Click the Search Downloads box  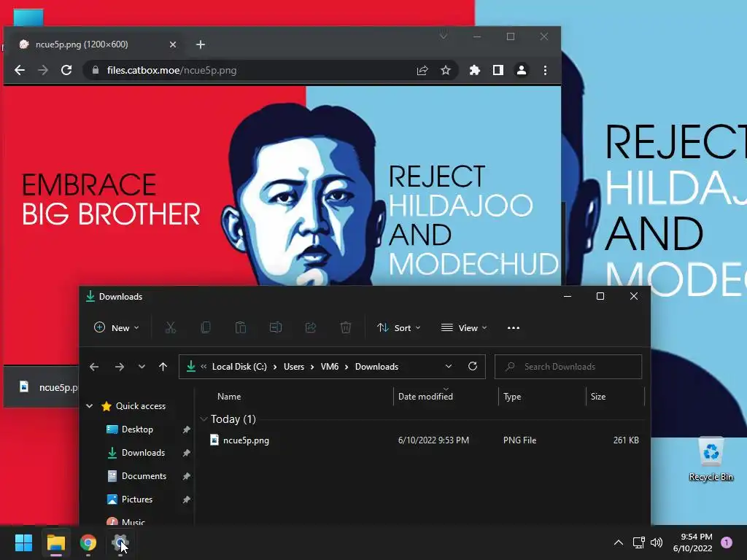click(x=568, y=367)
